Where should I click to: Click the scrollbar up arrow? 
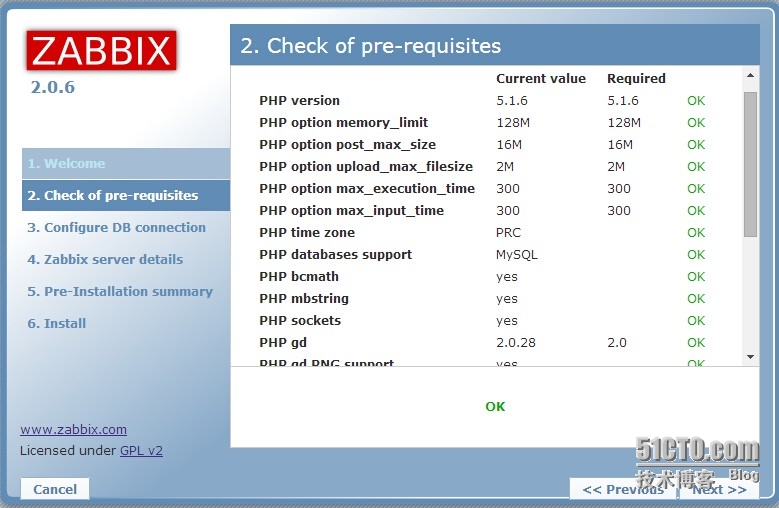click(x=750, y=76)
